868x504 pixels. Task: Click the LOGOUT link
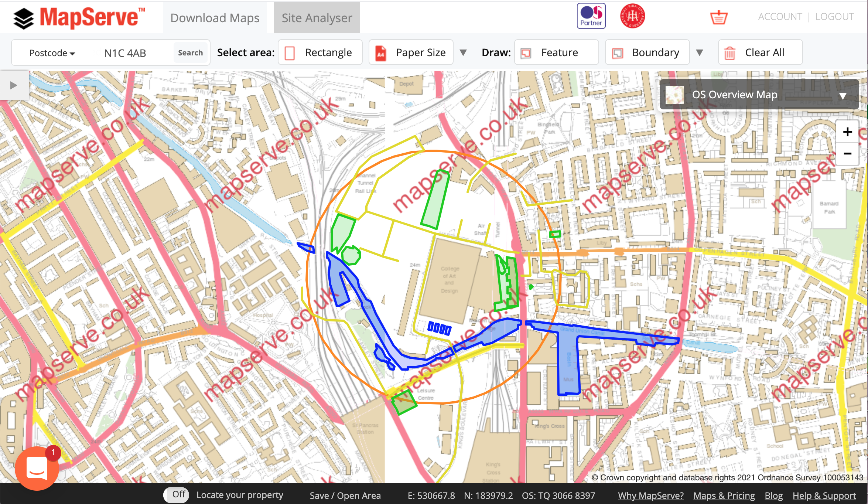(x=834, y=17)
